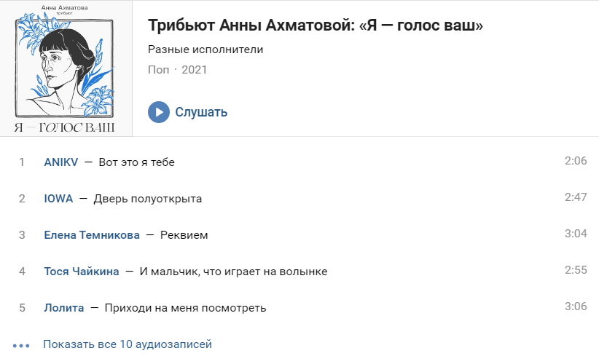
Task: Open artist Тося Чайкина link
Action: tap(82, 272)
